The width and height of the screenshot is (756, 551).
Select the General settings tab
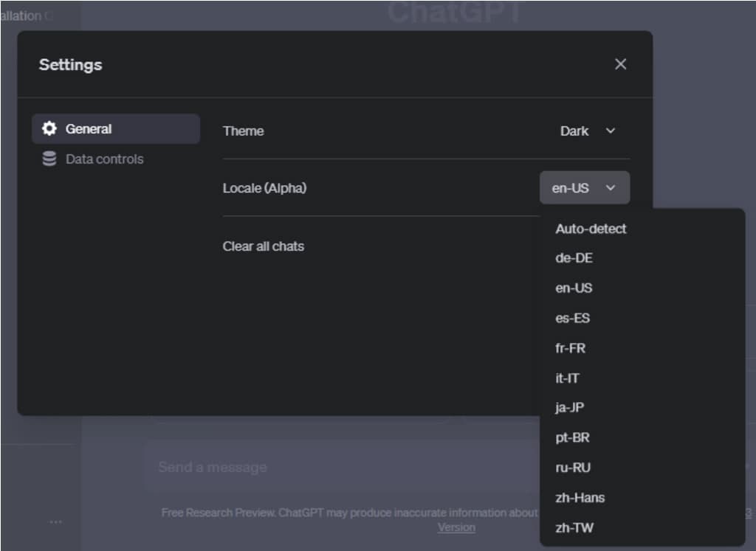coord(116,128)
